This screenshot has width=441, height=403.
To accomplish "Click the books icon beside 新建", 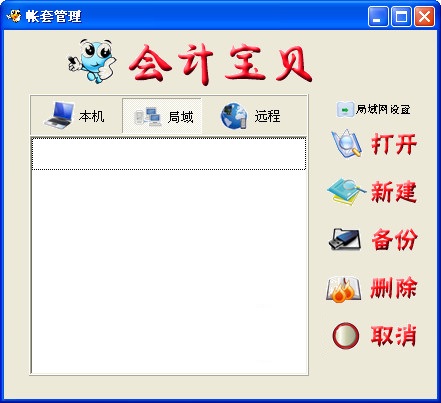I will (x=346, y=192).
